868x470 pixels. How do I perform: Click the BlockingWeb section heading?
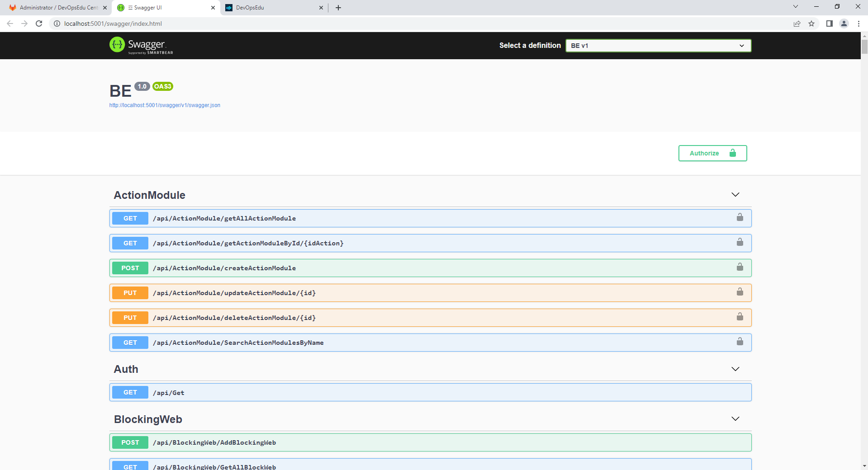point(148,419)
